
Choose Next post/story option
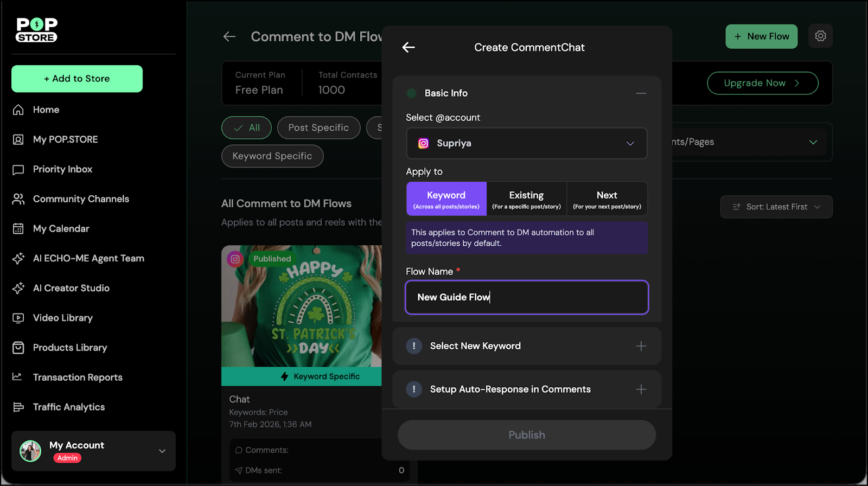click(x=607, y=199)
